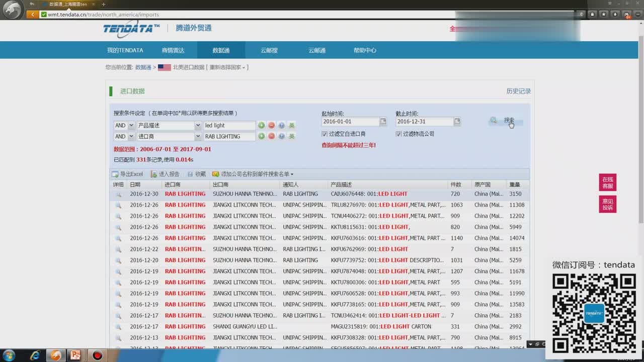Expand the second AND operator dropdown
This screenshot has width=644, height=362.
coord(131,136)
